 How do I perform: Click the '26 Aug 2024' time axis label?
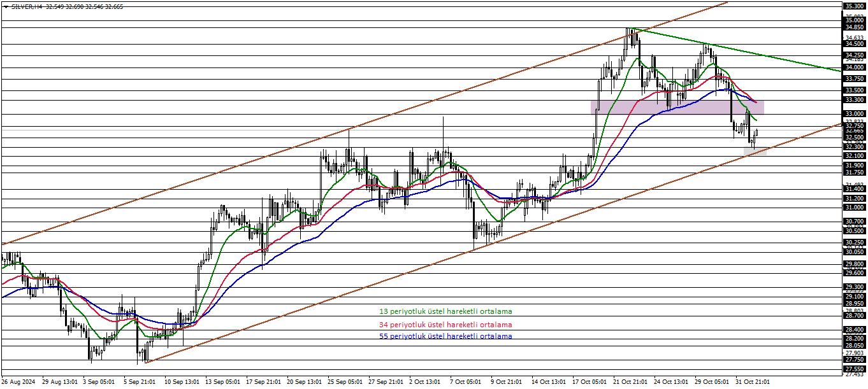coord(18,382)
